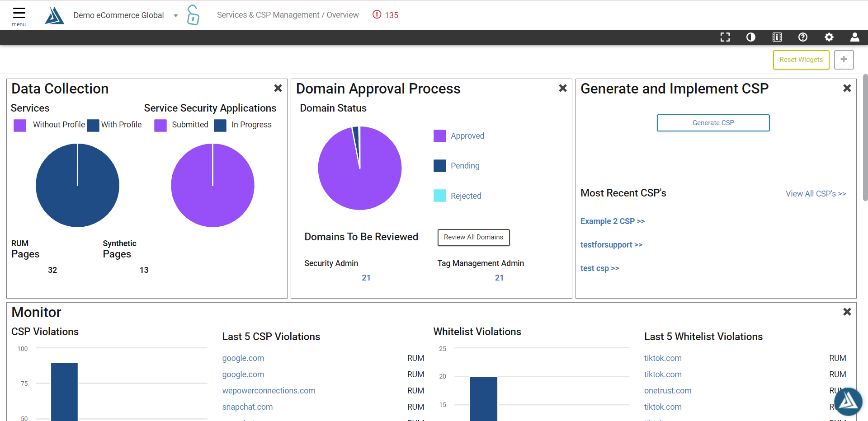The width and height of the screenshot is (868, 421).
Task: Click the Reset Widgets button
Action: coord(801,60)
